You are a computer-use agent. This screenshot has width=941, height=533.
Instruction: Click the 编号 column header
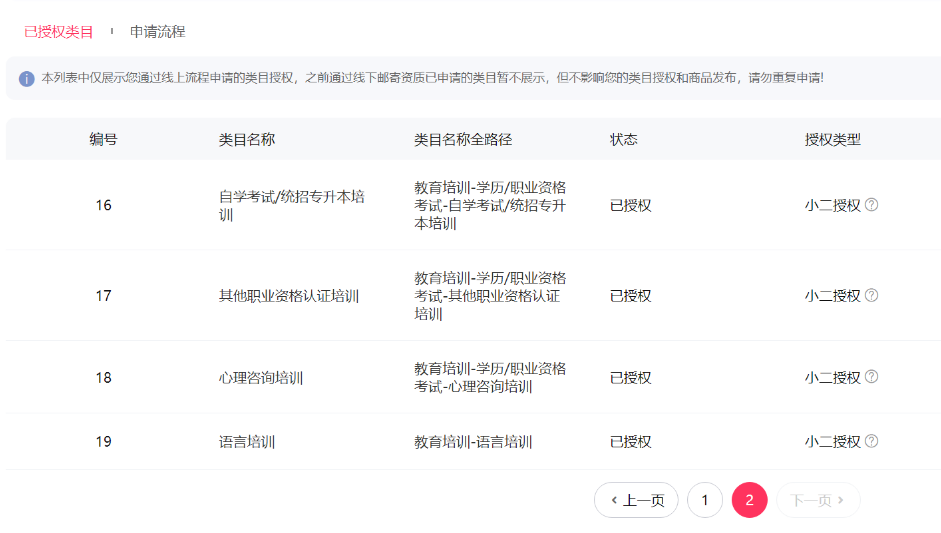tap(103, 140)
